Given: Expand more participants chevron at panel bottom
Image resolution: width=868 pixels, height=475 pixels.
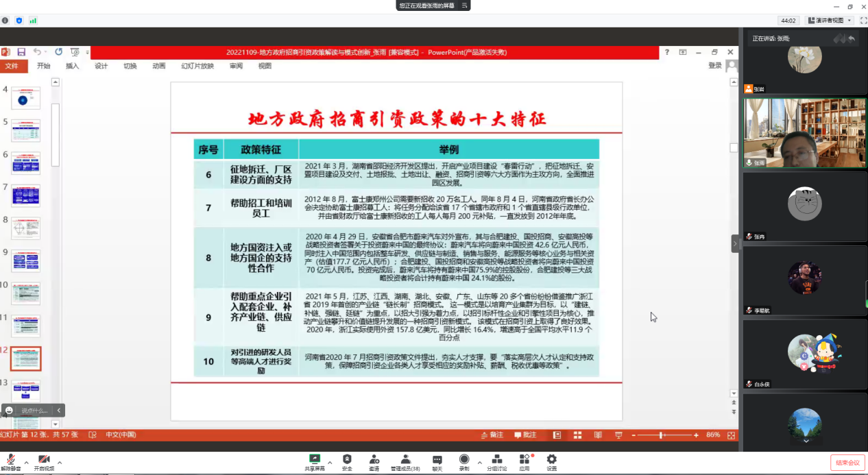Looking at the screenshot, I should point(806,440).
